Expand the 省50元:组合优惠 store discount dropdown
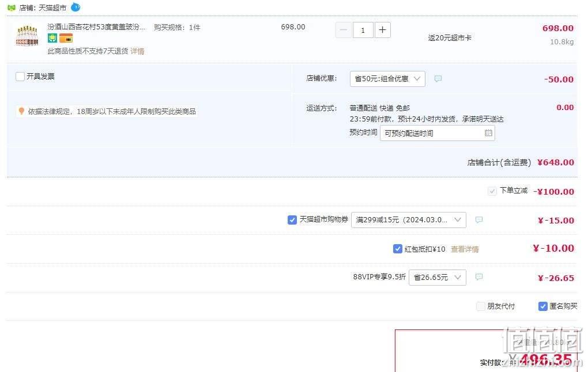This screenshot has width=588, height=372. point(387,79)
